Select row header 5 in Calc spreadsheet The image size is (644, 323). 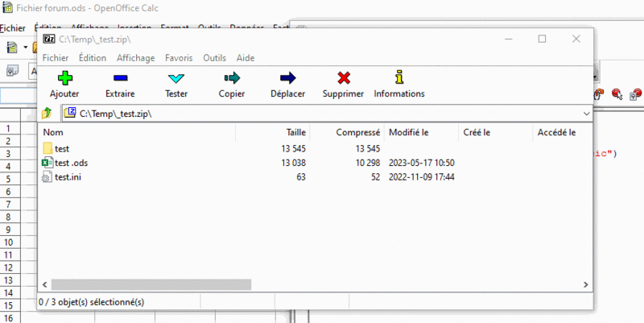[x=10, y=179]
